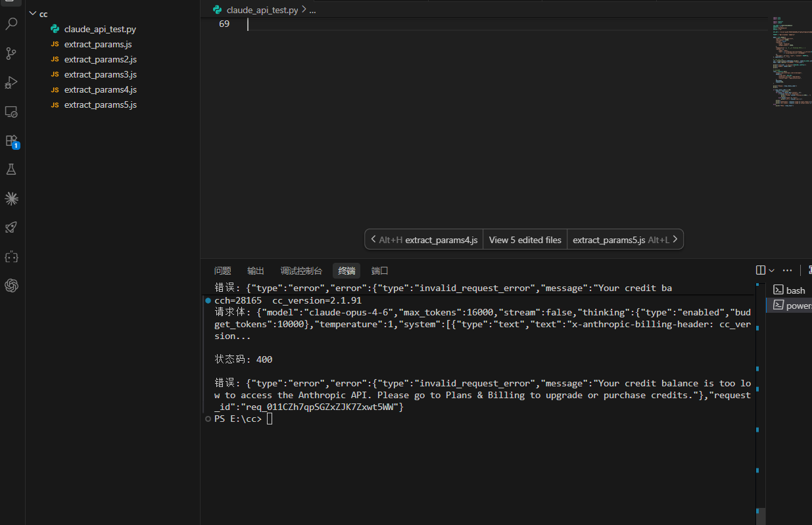Switch to the 调试控制台 panel tab
Image resolution: width=812 pixels, height=525 pixels.
[301, 271]
